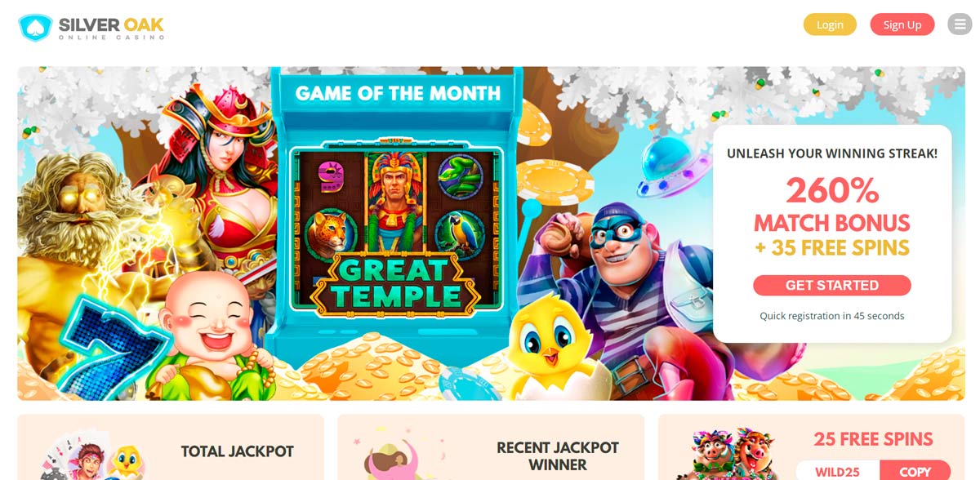
Task: Open the Recent Jackpot Winner card
Action: click(491, 447)
